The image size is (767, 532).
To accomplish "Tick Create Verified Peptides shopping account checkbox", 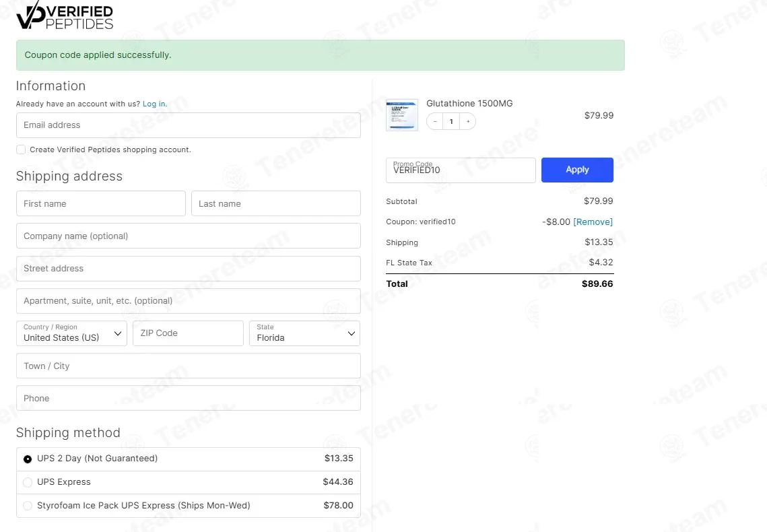I will [x=21, y=149].
